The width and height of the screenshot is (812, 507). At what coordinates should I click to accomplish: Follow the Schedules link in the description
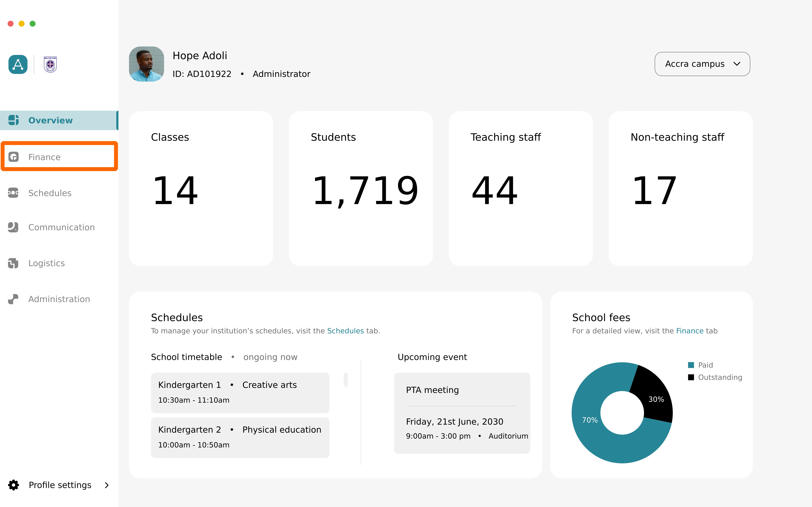[x=345, y=331]
